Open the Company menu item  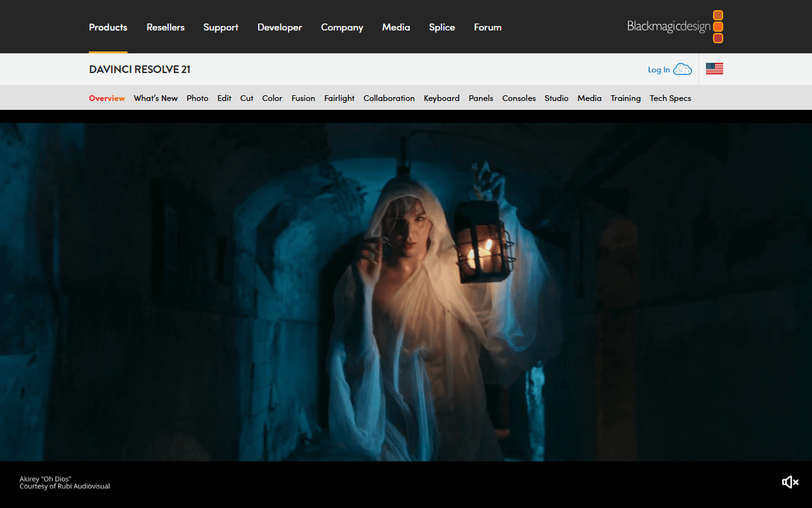(342, 27)
